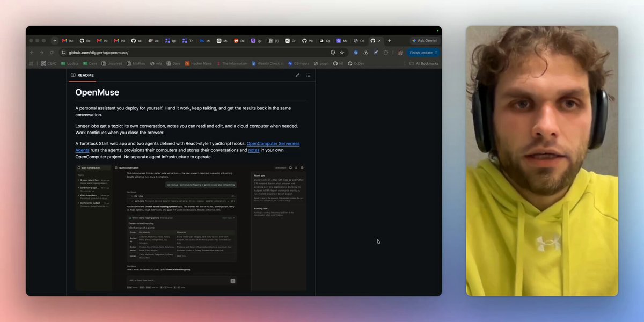Image resolution: width=644 pixels, height=322 pixels.
Task: Open the graph bookmark
Action: (x=321, y=63)
